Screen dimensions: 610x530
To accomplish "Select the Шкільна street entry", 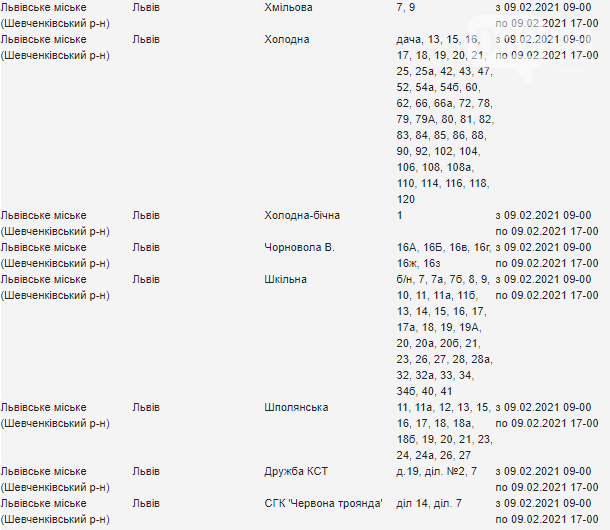I will 285,279.
